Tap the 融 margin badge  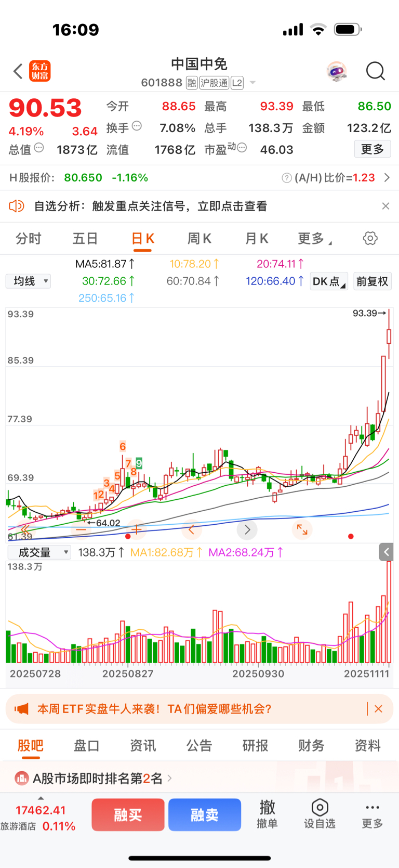click(192, 83)
